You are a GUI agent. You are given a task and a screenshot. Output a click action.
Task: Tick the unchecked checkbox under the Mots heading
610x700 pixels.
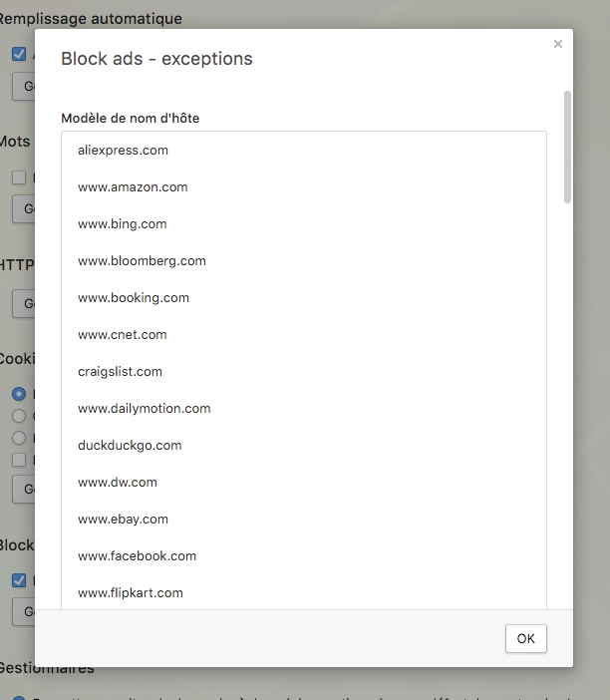point(19,177)
